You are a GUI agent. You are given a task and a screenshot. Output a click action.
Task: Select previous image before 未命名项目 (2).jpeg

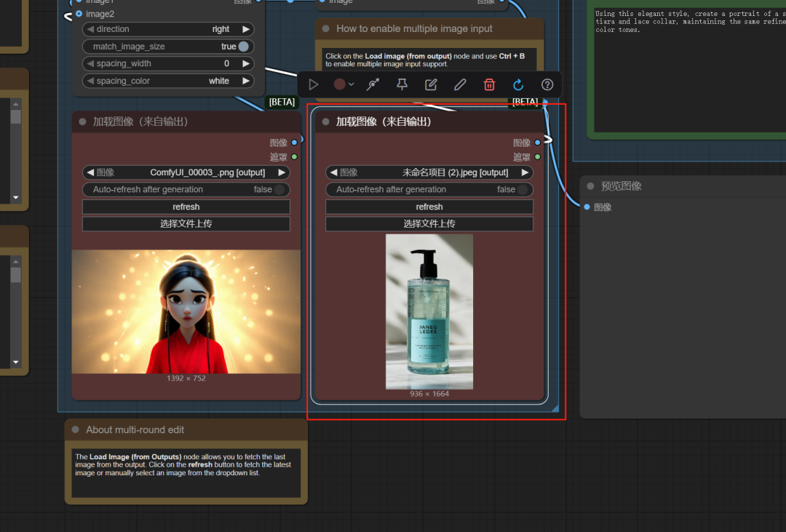[333, 172]
